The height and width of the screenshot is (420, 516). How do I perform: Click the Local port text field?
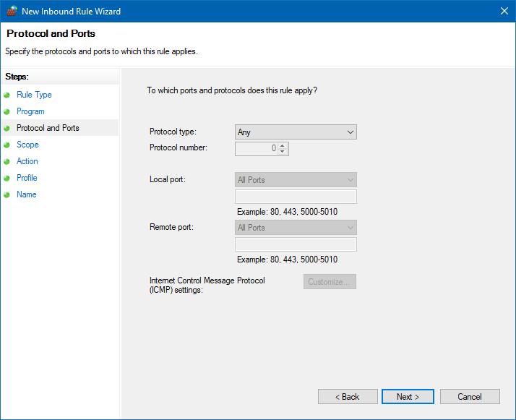[x=296, y=197]
